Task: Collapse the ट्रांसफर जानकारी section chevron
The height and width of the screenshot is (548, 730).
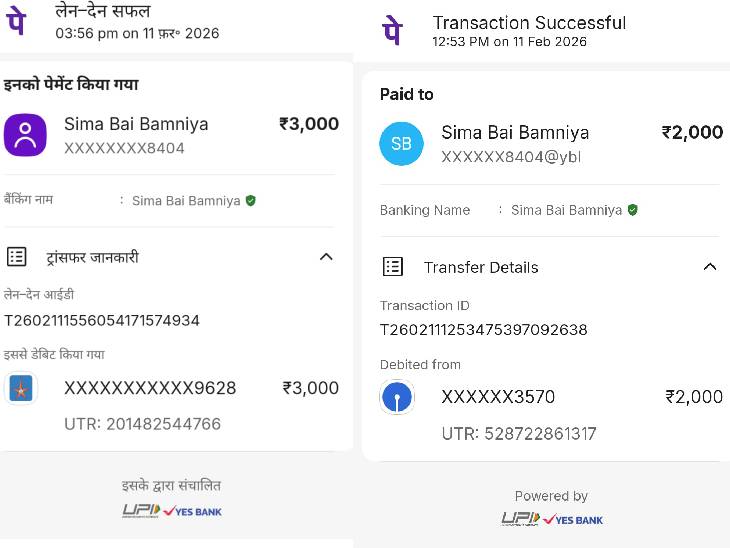Action: [x=325, y=257]
